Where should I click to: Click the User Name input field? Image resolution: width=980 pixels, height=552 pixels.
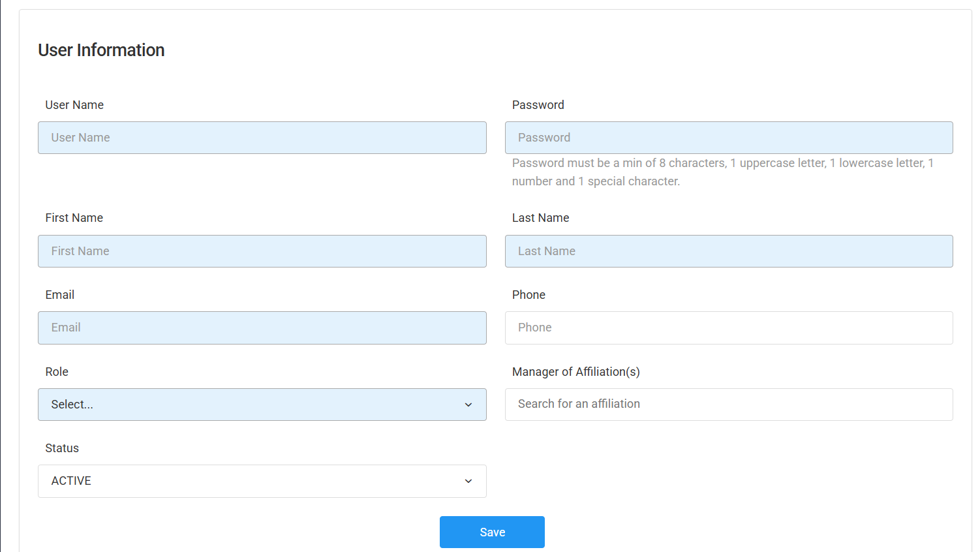click(x=262, y=138)
